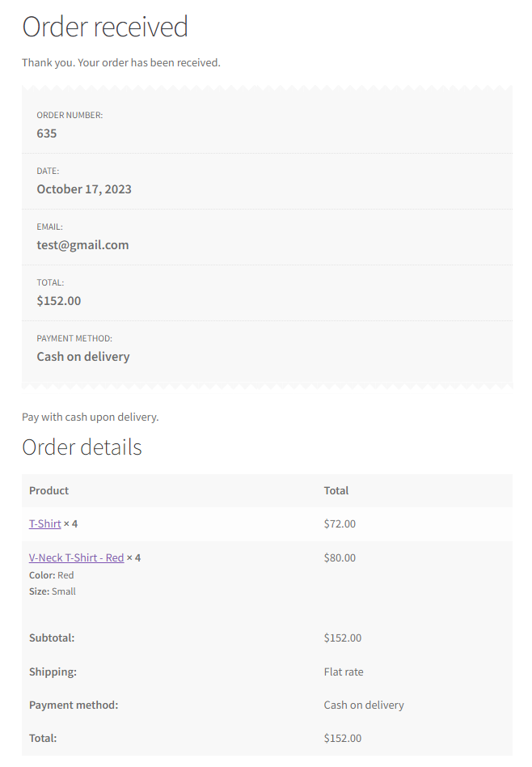The height and width of the screenshot is (767, 532).
Task: Click the $80.00 V-Neck line total
Action: (340, 557)
